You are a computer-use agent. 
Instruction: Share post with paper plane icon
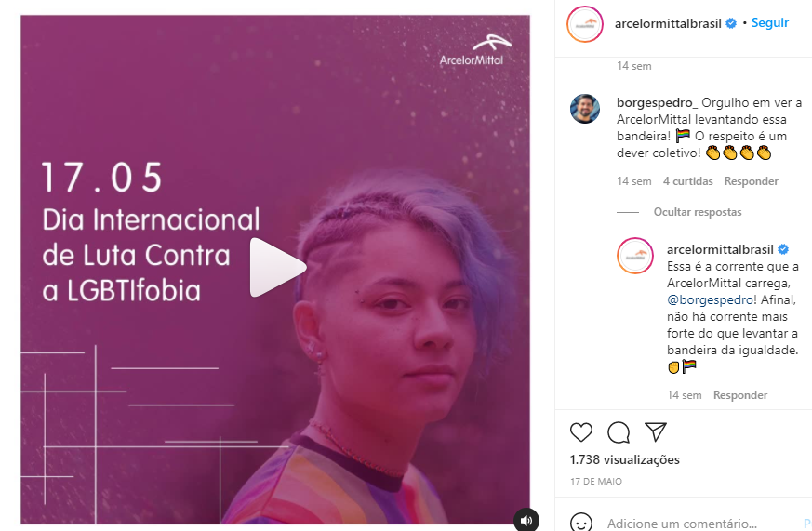(x=656, y=431)
